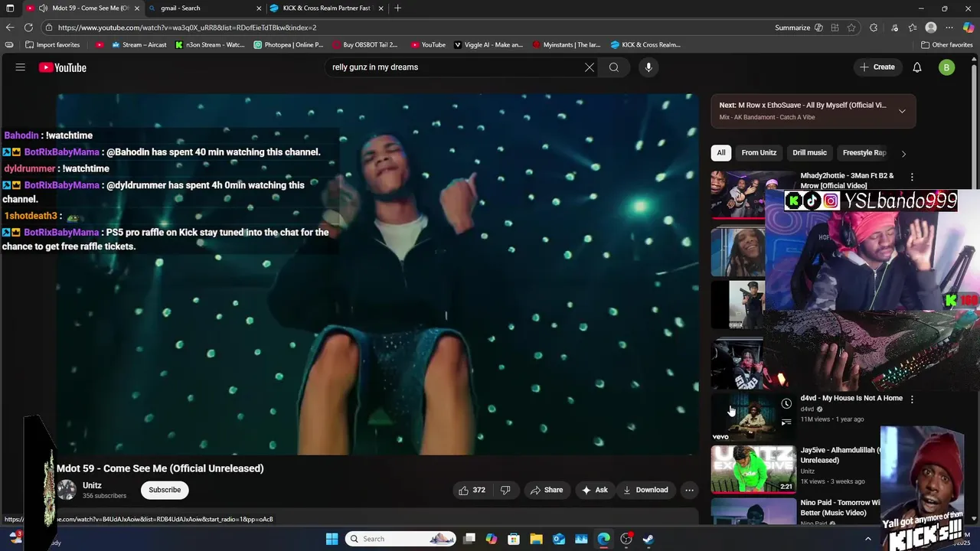Filter suggestions by Freestyle Rap

coord(864,152)
